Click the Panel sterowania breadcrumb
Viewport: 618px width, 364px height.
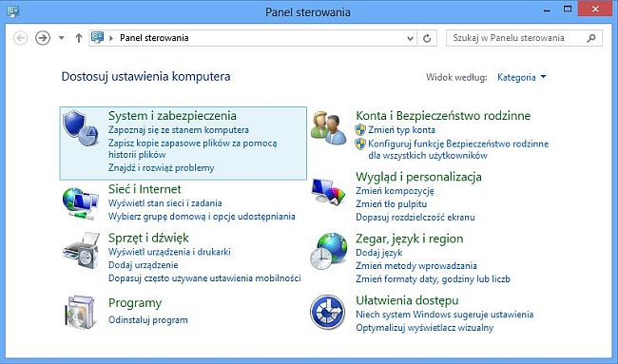[154, 38]
